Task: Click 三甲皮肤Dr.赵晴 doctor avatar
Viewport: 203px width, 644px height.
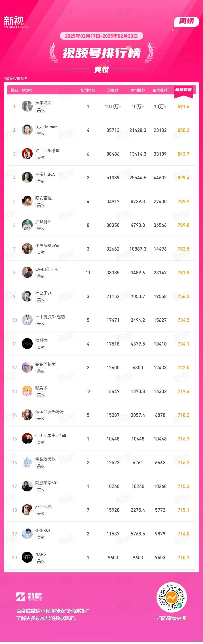Action: (27, 320)
